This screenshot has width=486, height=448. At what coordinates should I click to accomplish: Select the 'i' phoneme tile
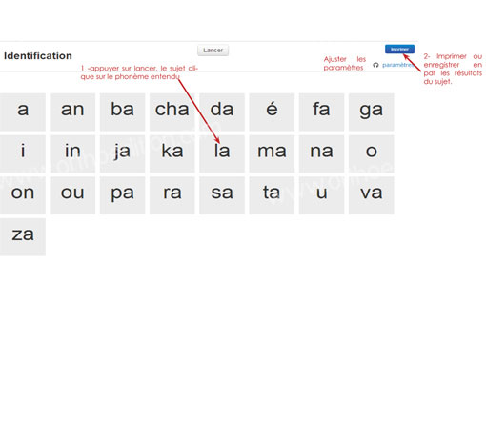[x=23, y=153]
